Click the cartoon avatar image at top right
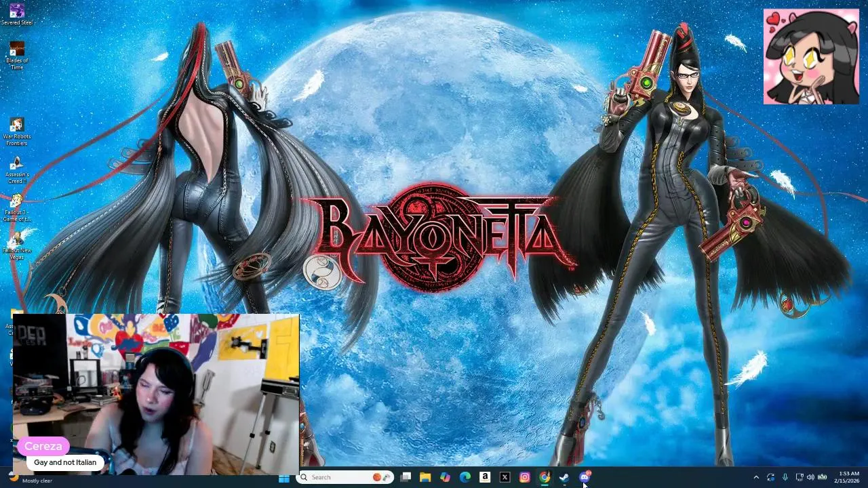868x488 pixels. click(x=811, y=56)
